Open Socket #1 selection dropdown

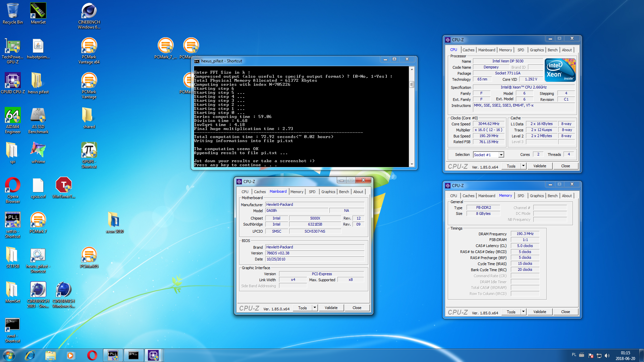point(488,155)
